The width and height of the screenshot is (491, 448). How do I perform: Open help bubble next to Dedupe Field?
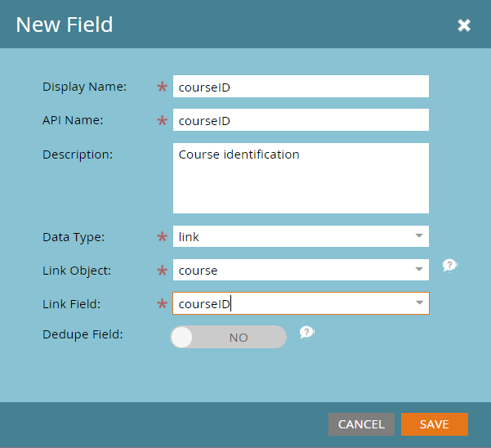[307, 333]
